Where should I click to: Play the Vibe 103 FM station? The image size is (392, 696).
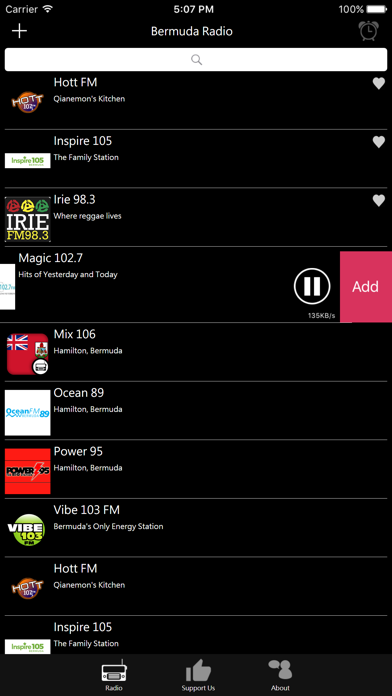point(196,528)
